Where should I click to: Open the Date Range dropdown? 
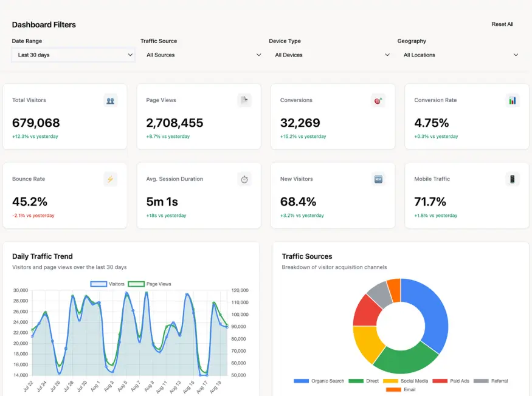pyautogui.click(x=73, y=55)
